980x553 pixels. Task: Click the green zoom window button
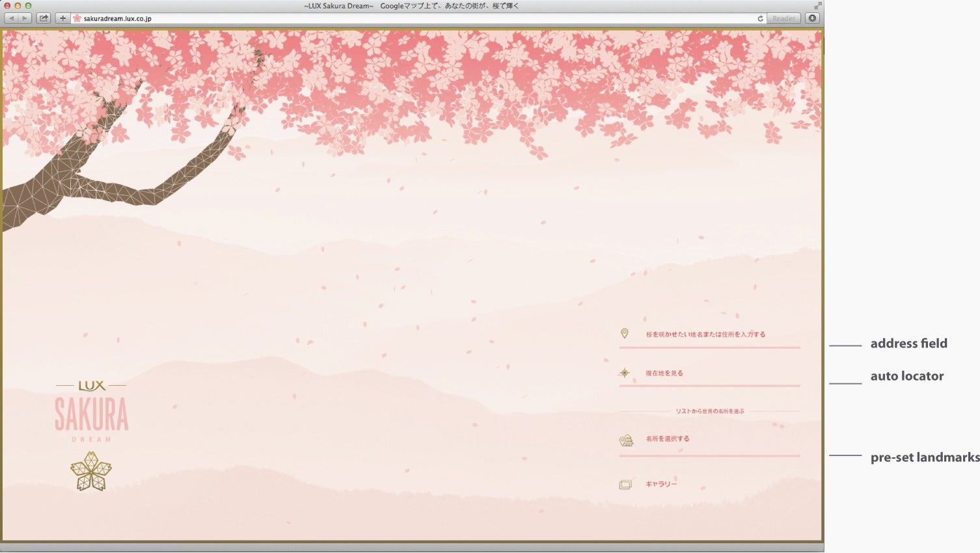pos(28,6)
